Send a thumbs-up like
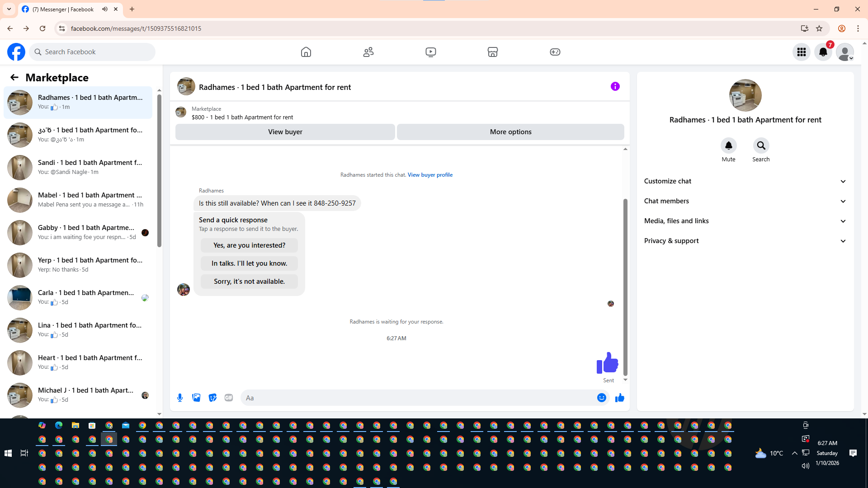This screenshot has width=868, height=488. [x=619, y=398]
